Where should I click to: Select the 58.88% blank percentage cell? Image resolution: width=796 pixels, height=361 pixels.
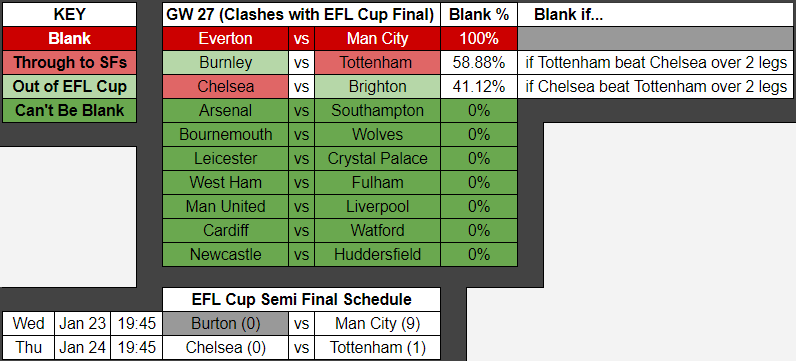point(479,62)
